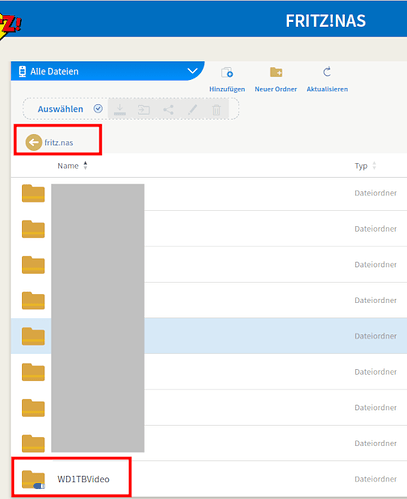Image resolution: width=407 pixels, height=499 pixels.
Task: Go back with the fritz.nas arrow
Action: [x=33, y=142]
